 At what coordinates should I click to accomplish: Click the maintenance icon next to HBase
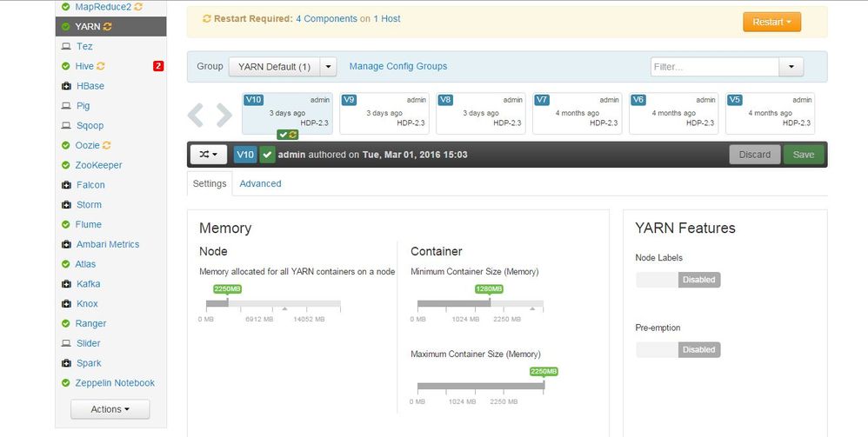click(x=66, y=86)
